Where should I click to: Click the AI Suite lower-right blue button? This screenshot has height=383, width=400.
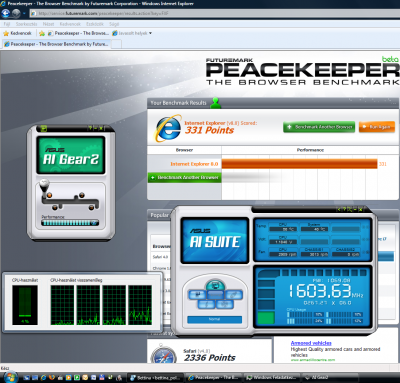[225, 304]
